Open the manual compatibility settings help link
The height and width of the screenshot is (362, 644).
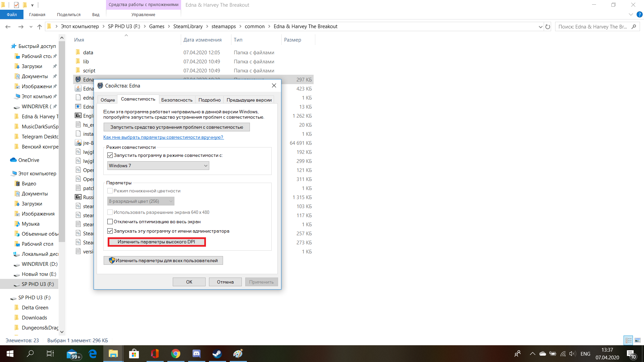point(163,137)
